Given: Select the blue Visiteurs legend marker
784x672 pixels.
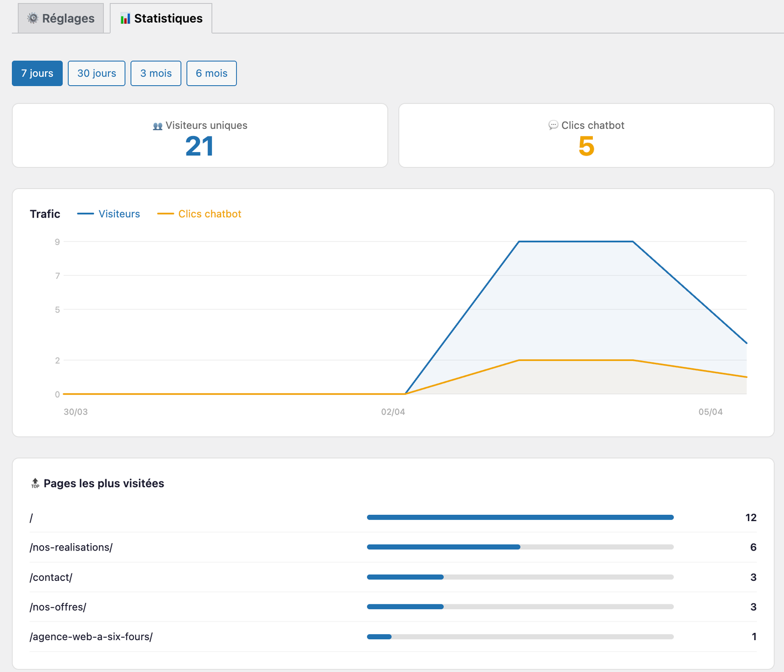Looking at the screenshot, I should [85, 214].
